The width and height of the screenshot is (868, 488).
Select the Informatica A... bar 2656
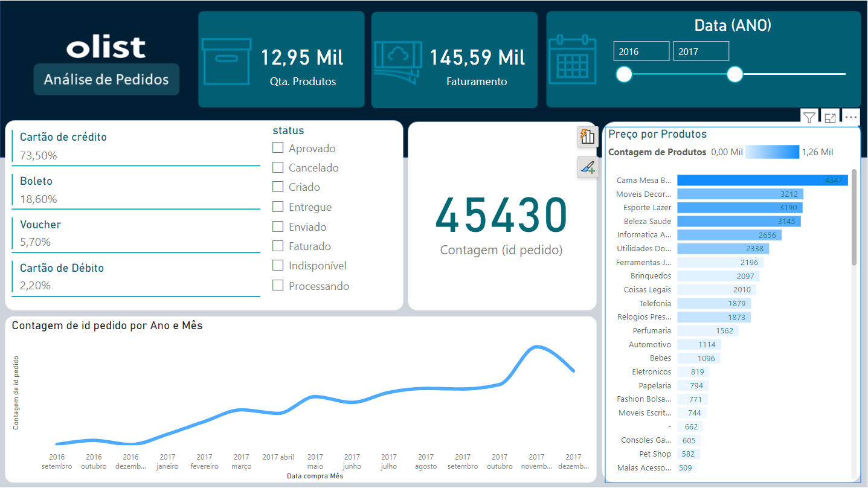(x=729, y=235)
